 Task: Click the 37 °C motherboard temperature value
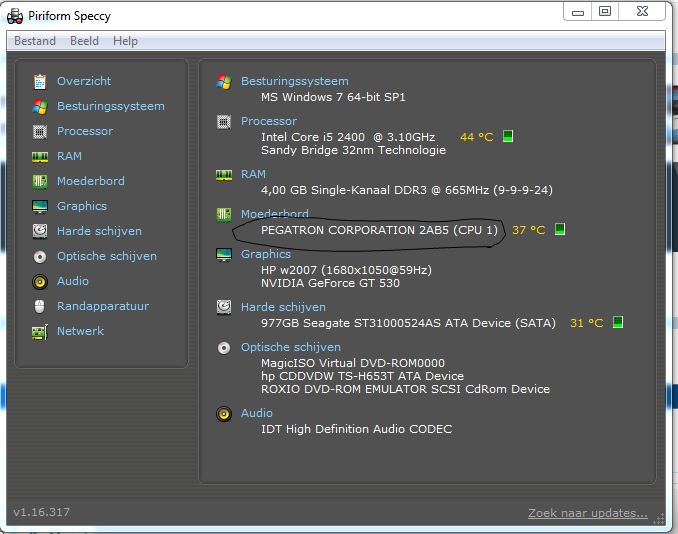(x=528, y=230)
